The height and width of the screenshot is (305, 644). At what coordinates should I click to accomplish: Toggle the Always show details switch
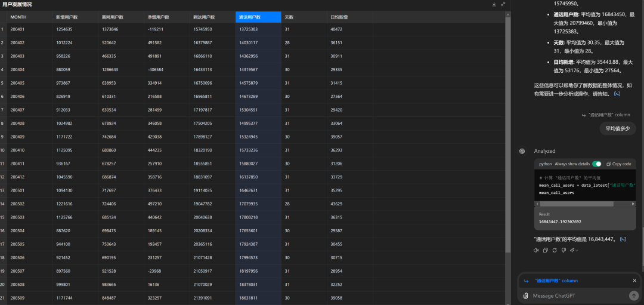point(596,164)
